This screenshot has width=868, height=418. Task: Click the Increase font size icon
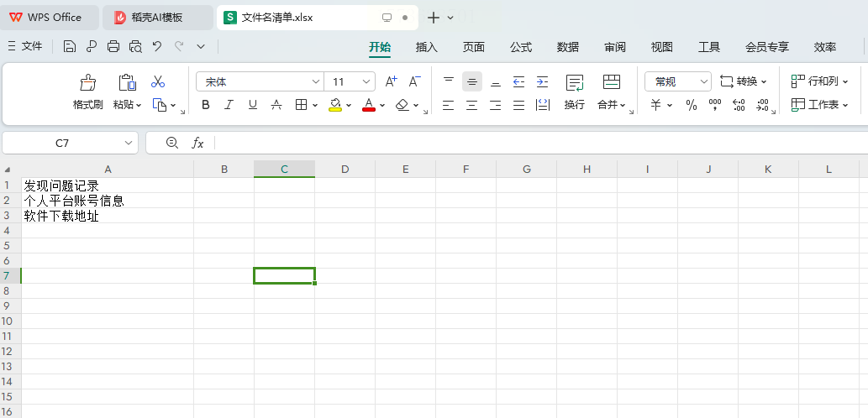(x=391, y=81)
